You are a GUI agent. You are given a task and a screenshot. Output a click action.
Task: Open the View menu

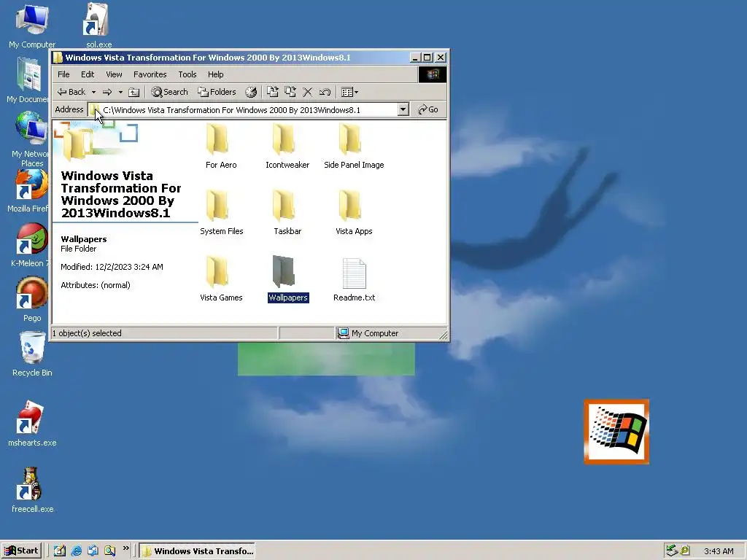[114, 74]
